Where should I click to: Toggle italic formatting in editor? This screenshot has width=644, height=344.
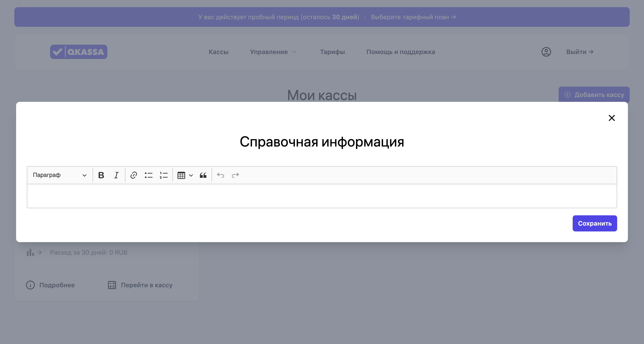click(116, 175)
